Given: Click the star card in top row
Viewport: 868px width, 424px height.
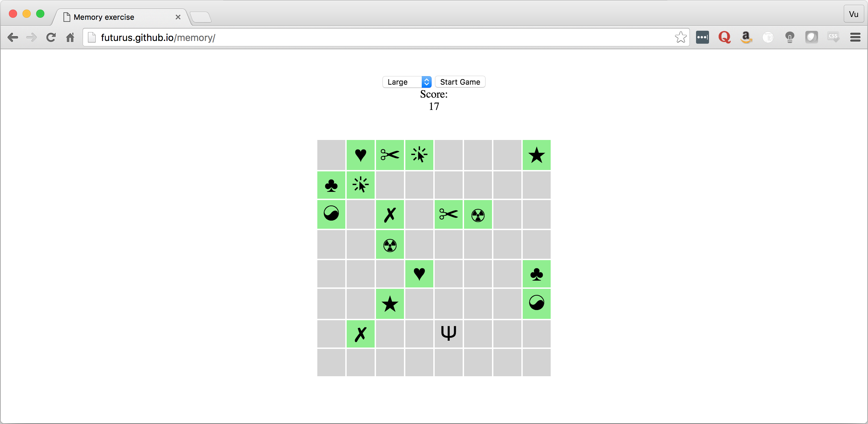Looking at the screenshot, I should tap(536, 155).
